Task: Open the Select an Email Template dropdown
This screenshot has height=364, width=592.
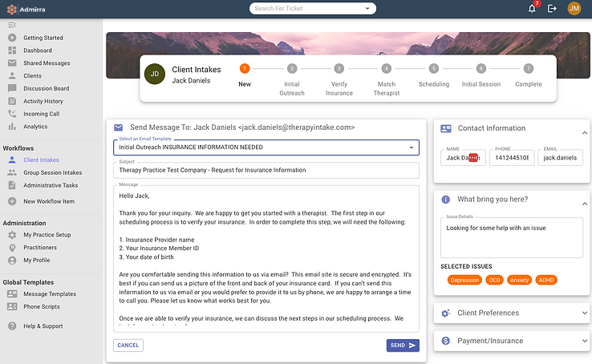Action: point(266,148)
